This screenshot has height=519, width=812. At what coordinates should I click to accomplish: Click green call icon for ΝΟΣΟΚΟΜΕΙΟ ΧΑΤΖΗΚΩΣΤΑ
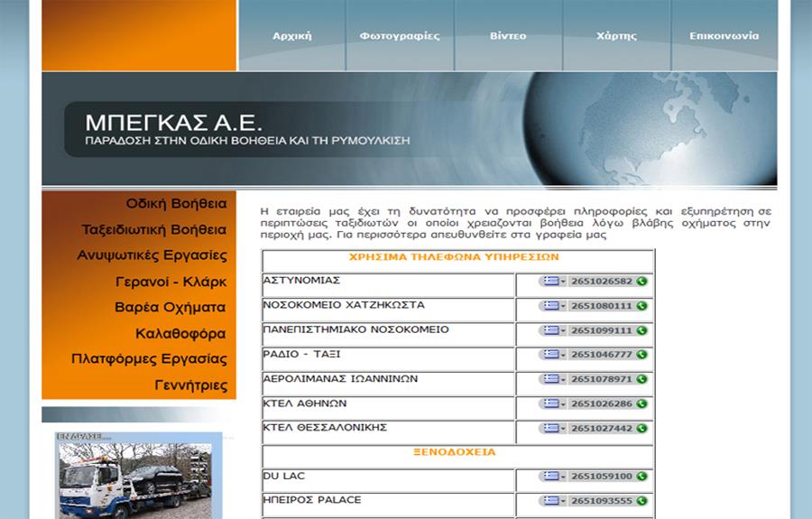pos(641,306)
